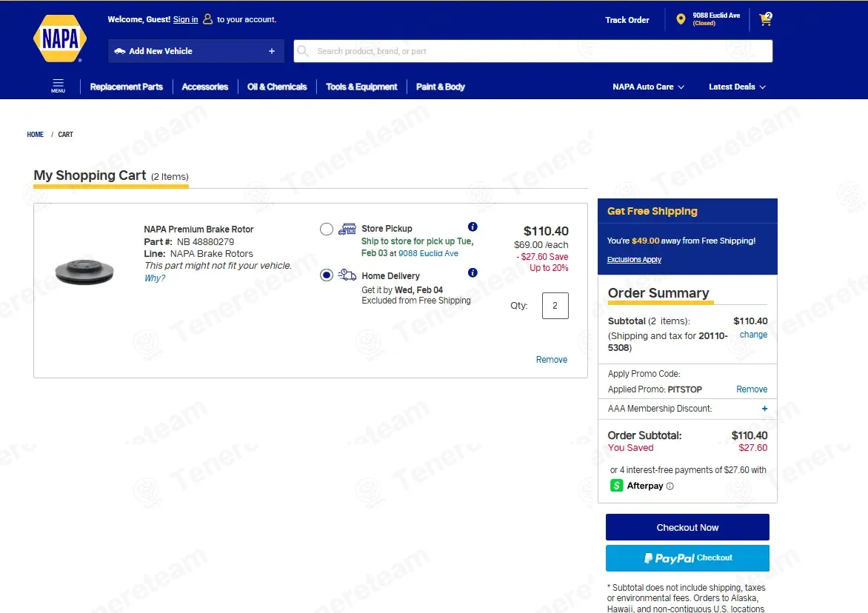This screenshot has height=613, width=868.
Task: Open the Afterpay info icon
Action: [x=670, y=486]
